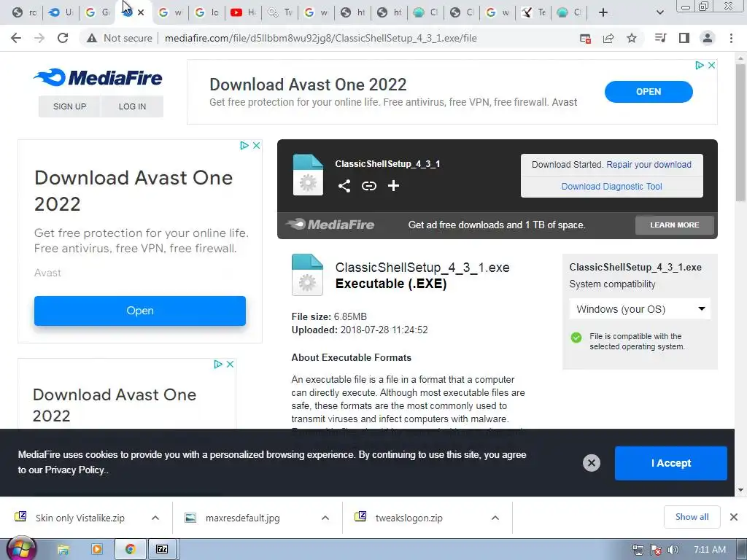The height and width of the screenshot is (560, 747).
Task: Switch to the tab labeled Te
Action: (x=533, y=12)
